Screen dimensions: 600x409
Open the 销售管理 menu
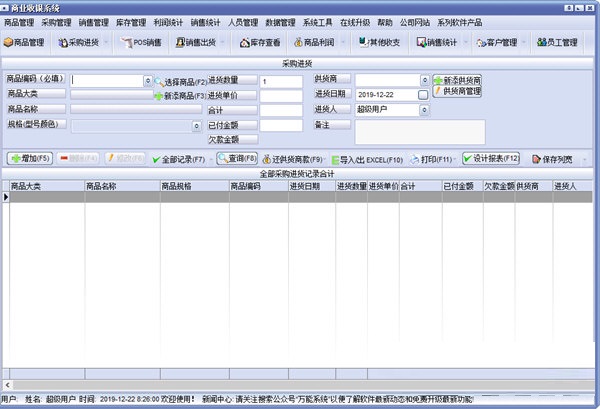94,23
